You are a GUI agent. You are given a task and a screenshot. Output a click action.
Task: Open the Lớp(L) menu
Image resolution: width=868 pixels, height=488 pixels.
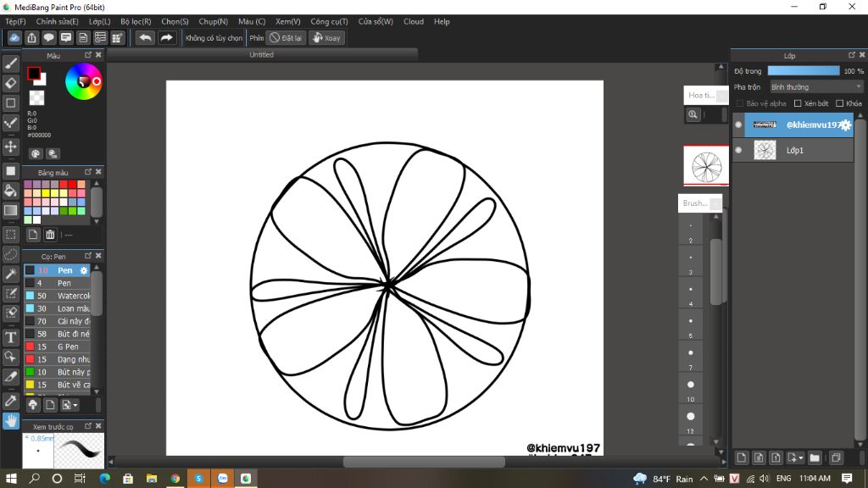point(100,21)
